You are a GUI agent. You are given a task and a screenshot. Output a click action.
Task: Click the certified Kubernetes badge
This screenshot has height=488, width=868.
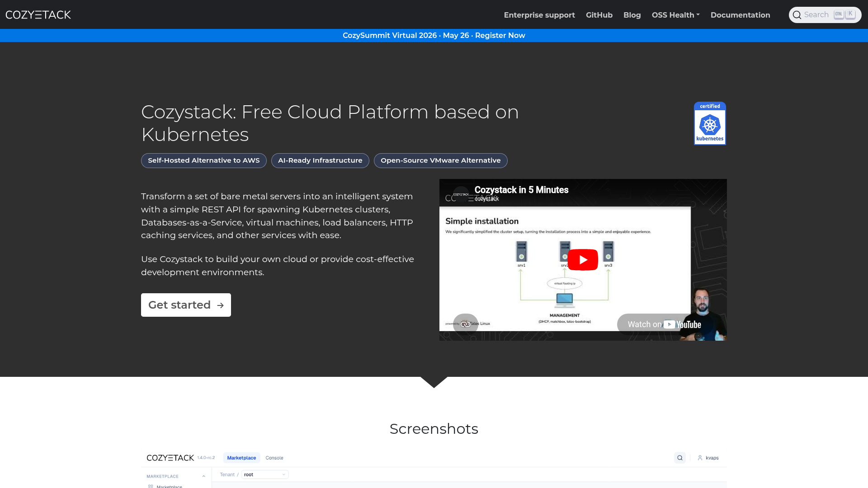coord(710,123)
